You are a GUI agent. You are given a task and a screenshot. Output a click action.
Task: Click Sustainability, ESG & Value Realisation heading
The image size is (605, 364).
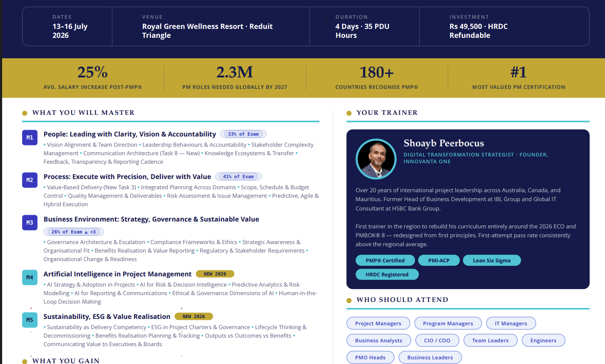pyautogui.click(x=107, y=316)
